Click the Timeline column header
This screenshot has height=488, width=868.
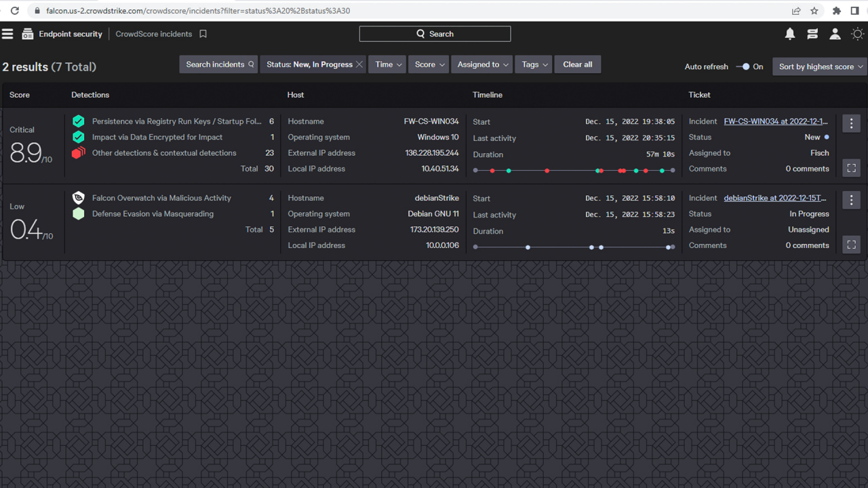[x=488, y=95]
